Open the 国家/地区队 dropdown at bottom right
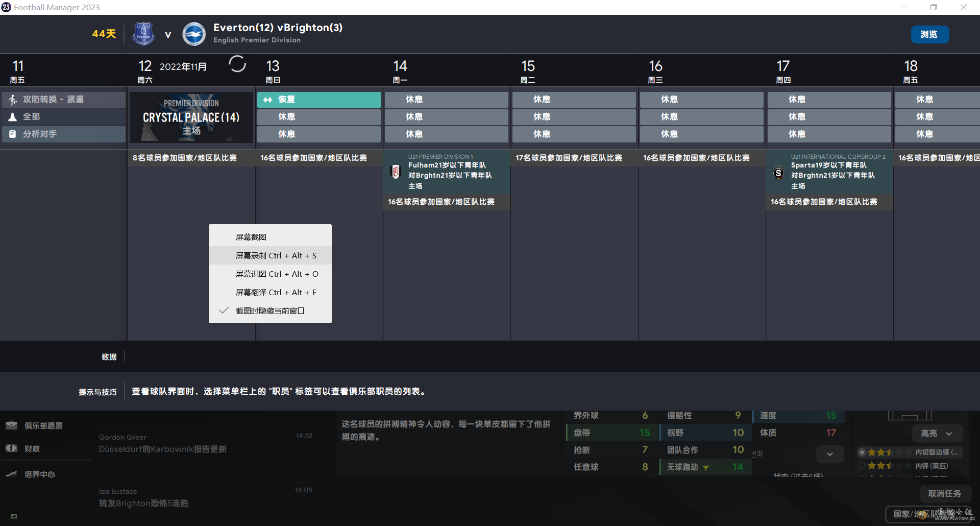 pos(928,514)
